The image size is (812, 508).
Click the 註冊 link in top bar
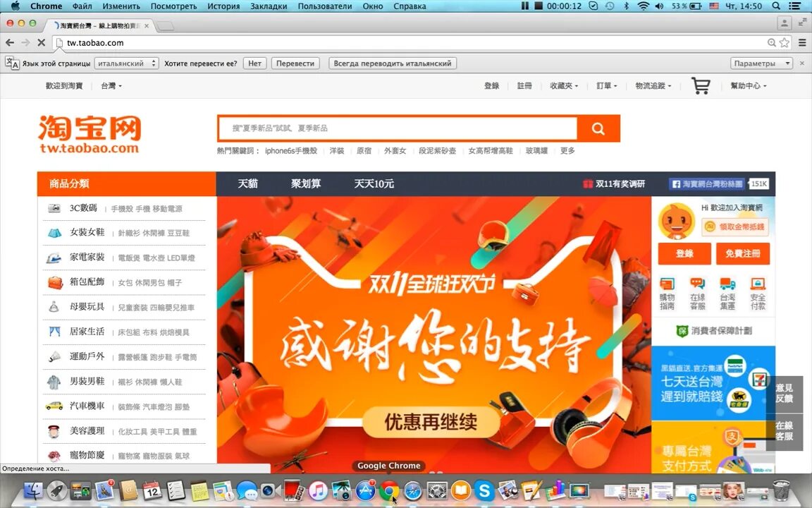[x=524, y=85]
